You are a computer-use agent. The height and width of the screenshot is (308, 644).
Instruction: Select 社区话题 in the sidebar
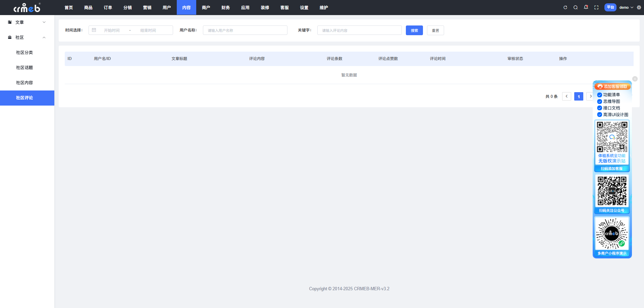coord(24,68)
